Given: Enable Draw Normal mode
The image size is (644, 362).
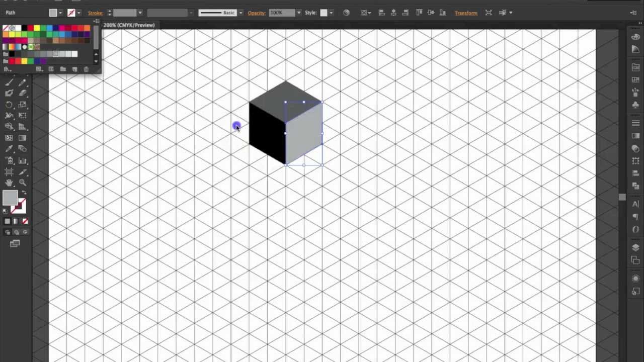Looking at the screenshot, I should click(x=8, y=232).
